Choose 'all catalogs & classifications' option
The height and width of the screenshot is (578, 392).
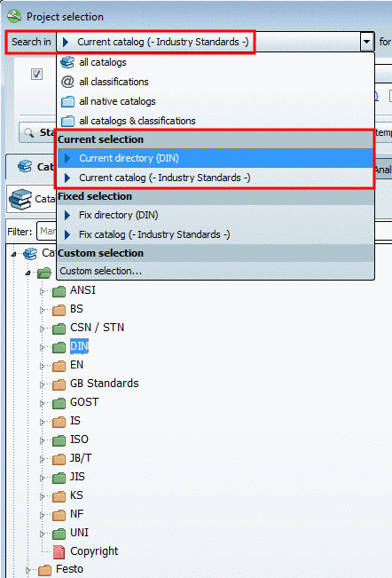(x=216, y=121)
